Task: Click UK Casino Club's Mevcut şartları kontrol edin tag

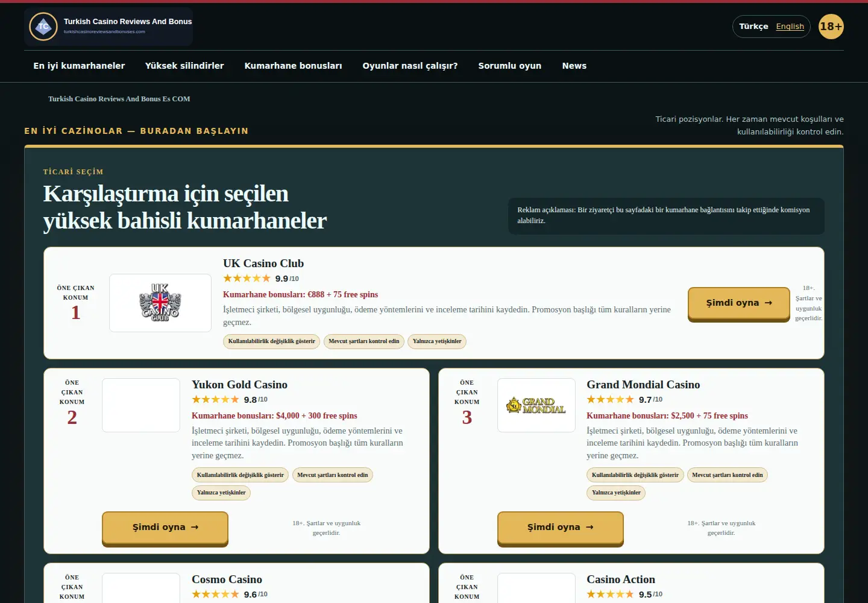Action: (364, 341)
